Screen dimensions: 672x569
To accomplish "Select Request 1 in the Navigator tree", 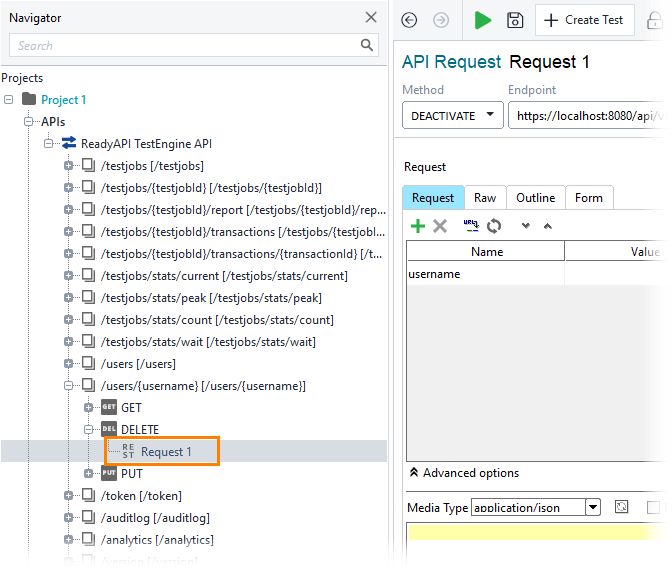I will click(x=165, y=452).
